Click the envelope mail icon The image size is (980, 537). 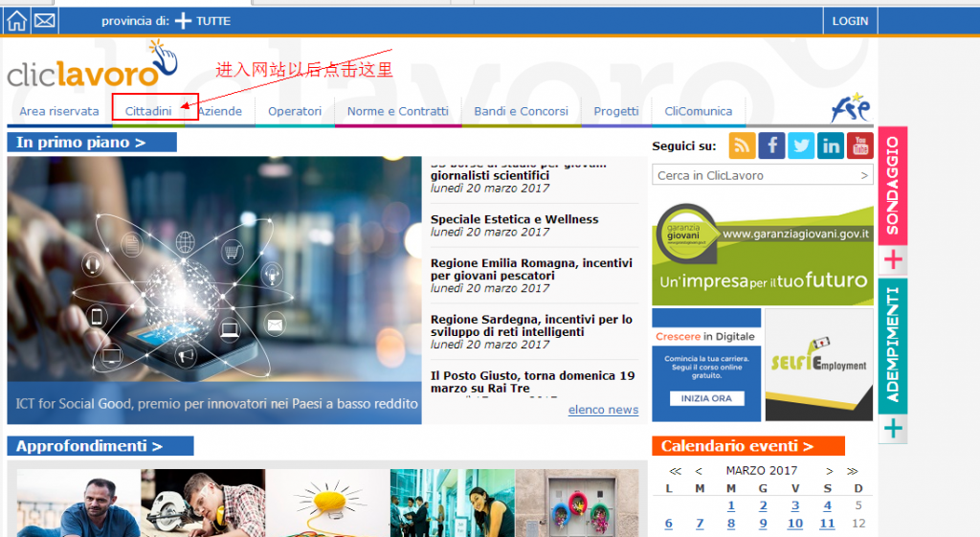44,21
